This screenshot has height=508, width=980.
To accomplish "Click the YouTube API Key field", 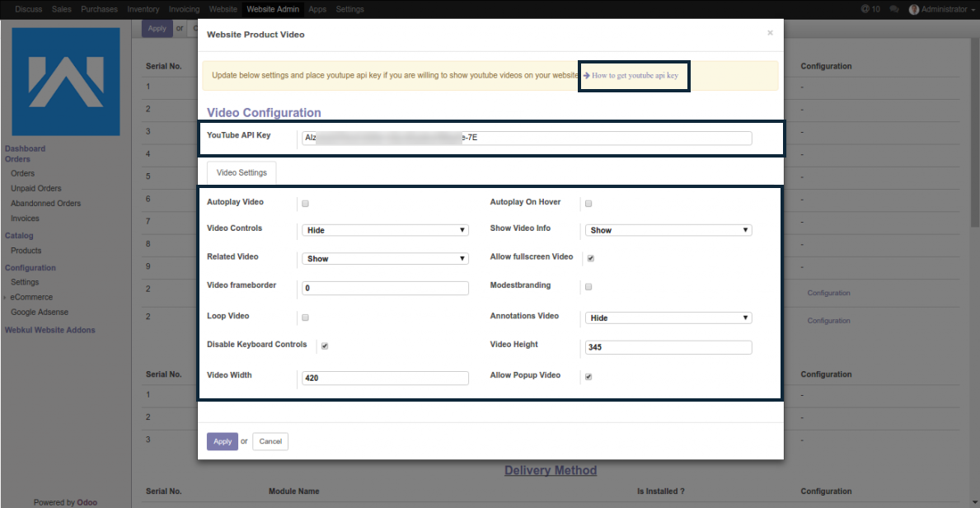I will (x=526, y=139).
